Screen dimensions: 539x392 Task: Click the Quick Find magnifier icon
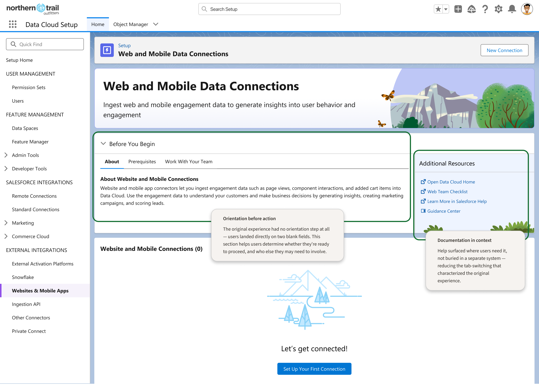pyautogui.click(x=13, y=44)
